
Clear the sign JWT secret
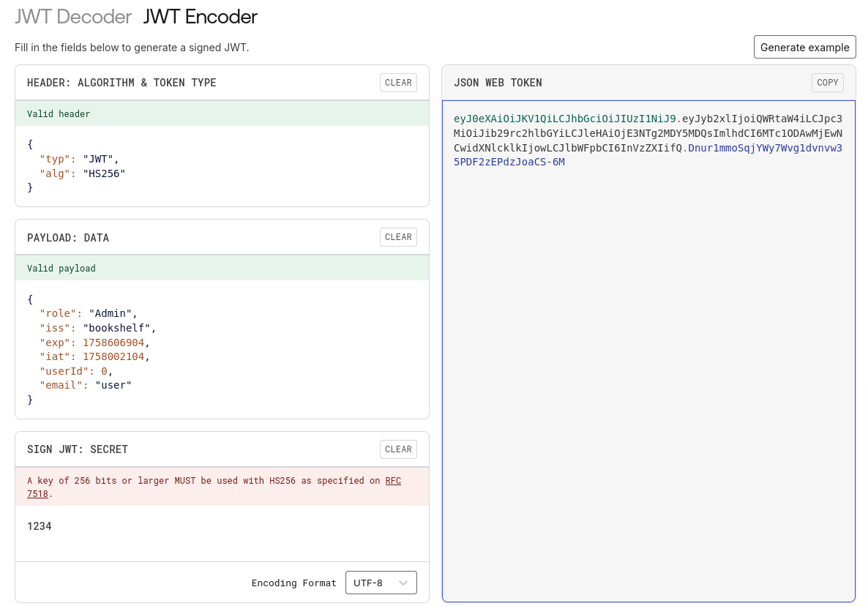[x=398, y=449]
